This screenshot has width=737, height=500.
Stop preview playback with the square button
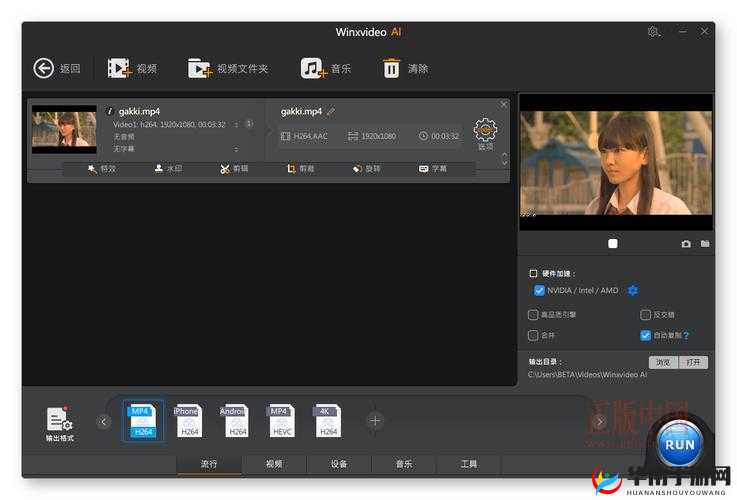613,243
